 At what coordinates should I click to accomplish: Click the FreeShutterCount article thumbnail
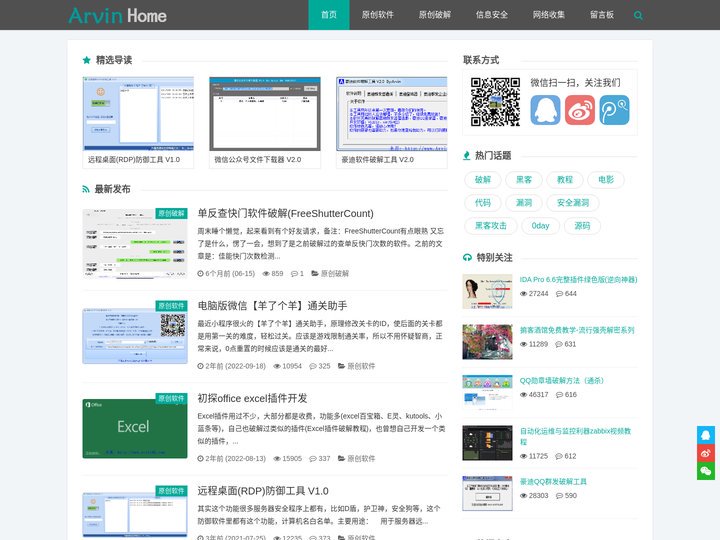click(x=135, y=243)
